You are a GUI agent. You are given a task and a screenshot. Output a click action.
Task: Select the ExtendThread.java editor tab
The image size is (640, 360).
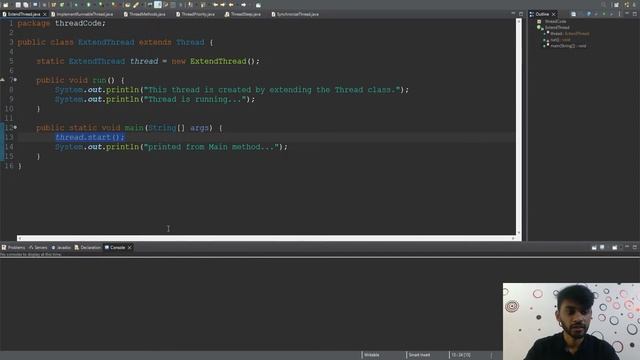pos(24,14)
